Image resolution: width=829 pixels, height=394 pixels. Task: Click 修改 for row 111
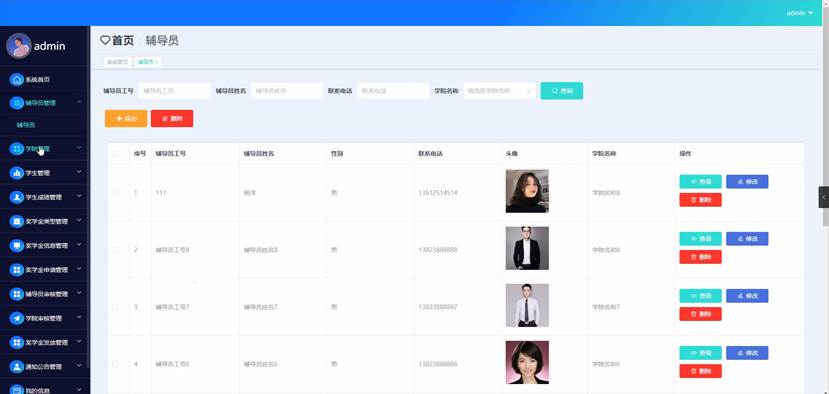747,181
